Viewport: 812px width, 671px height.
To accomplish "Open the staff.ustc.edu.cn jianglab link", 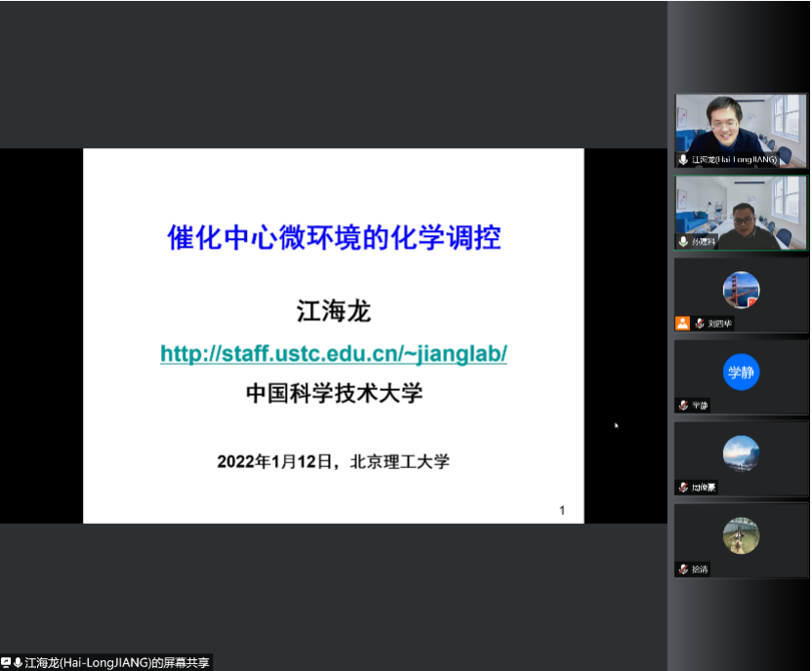I will [x=334, y=354].
